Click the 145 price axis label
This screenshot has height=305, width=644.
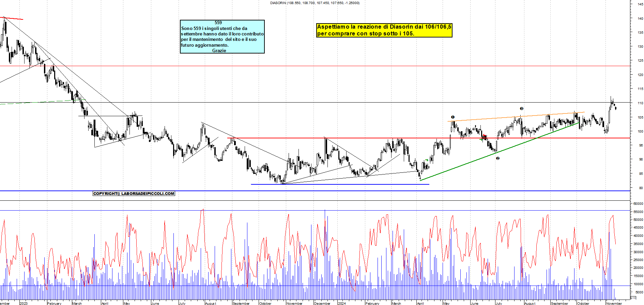tap(640, 4)
